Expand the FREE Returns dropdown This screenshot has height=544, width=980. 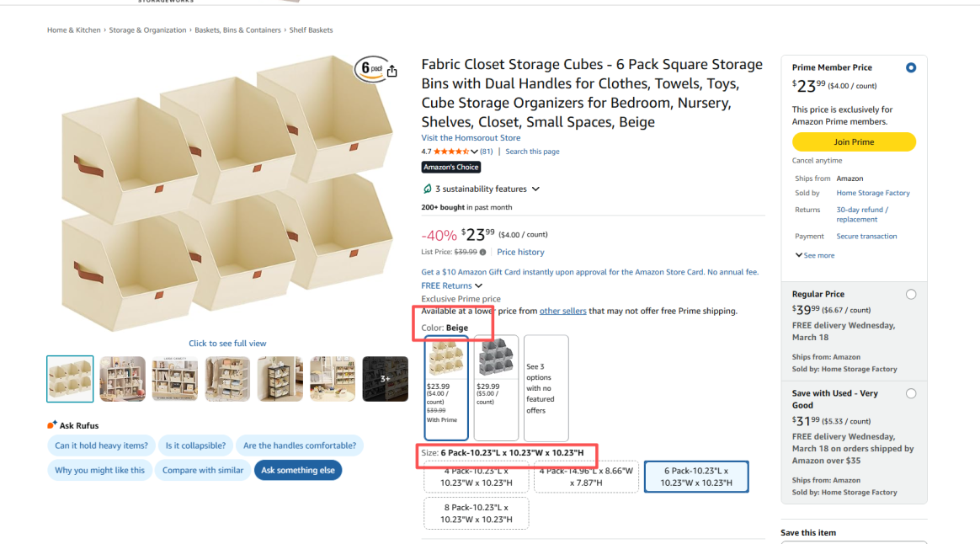(x=478, y=286)
